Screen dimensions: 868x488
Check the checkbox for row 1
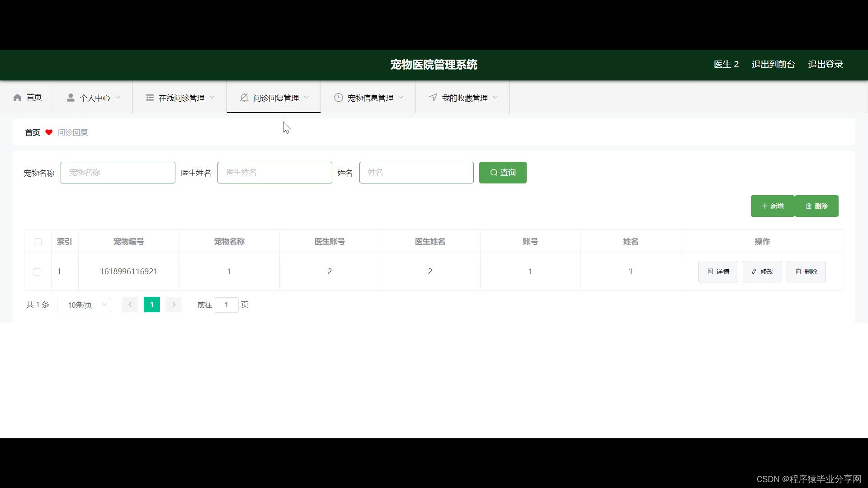tap(37, 272)
